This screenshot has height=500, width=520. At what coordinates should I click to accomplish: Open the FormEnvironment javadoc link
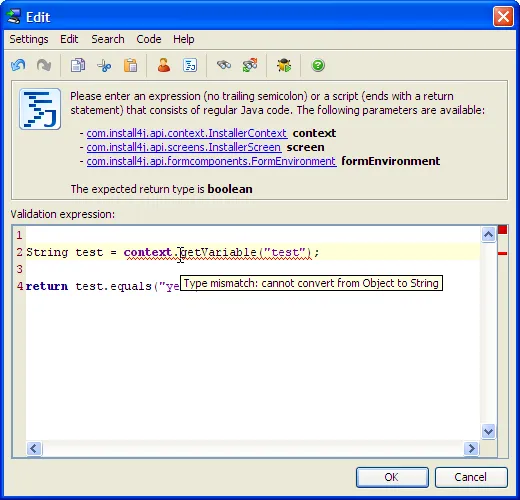click(x=211, y=161)
